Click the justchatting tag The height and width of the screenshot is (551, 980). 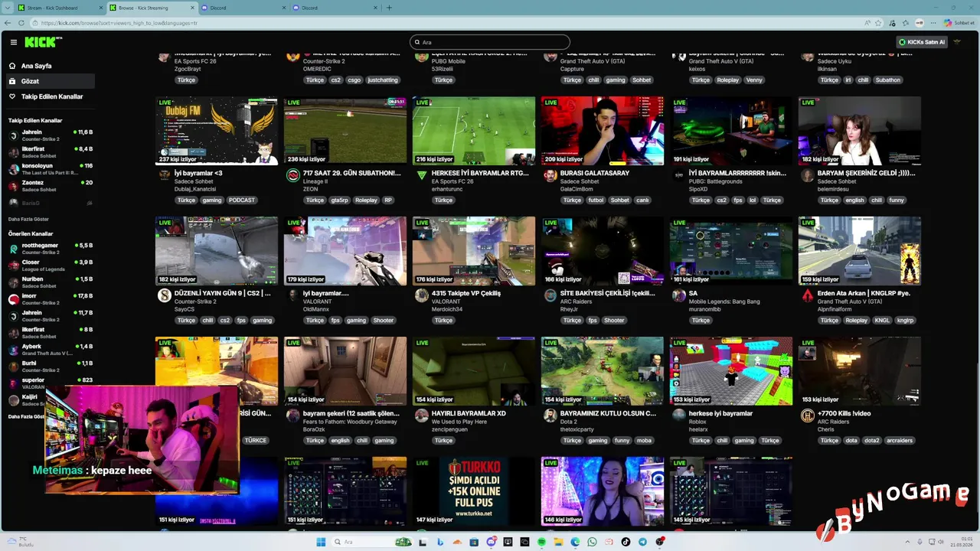tap(383, 80)
